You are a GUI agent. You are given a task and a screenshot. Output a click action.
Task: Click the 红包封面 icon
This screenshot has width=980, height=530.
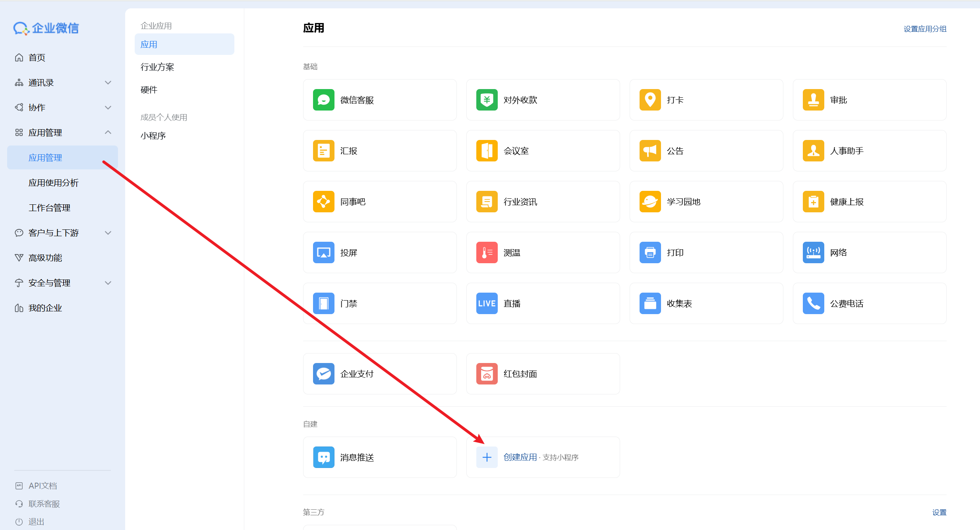point(487,374)
